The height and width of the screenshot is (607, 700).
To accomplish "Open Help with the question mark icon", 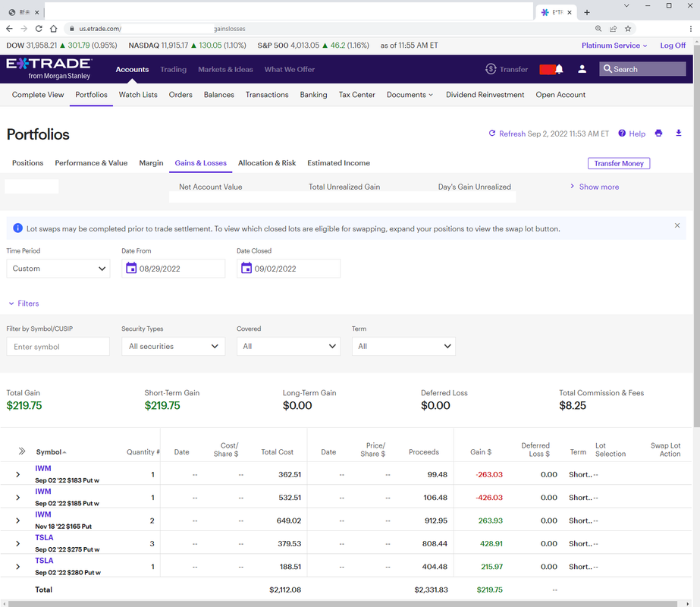I will [632, 134].
